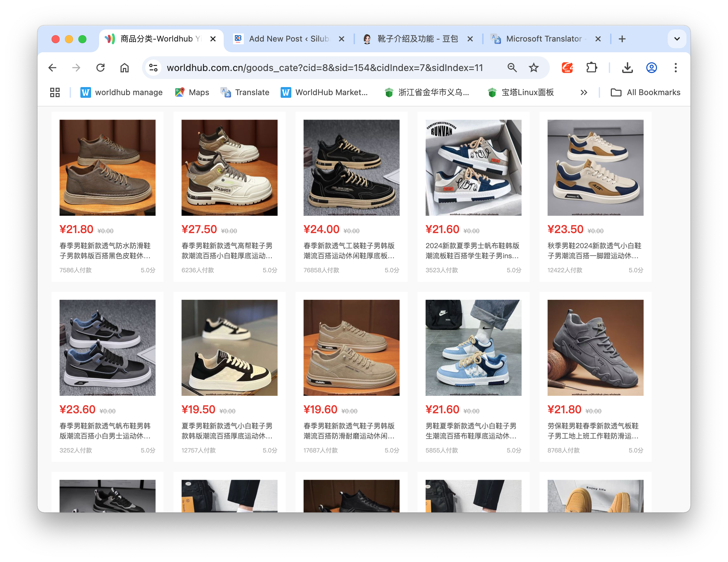Open the Chrome three-dot menu
Viewport: 728px width, 562px height.
[x=675, y=68]
